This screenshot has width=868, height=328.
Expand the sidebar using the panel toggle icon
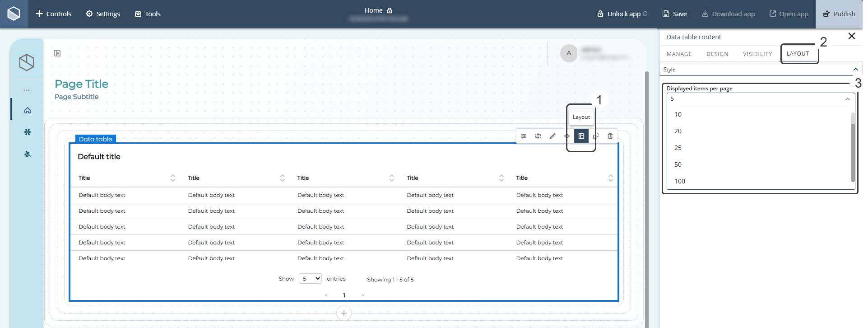57,53
